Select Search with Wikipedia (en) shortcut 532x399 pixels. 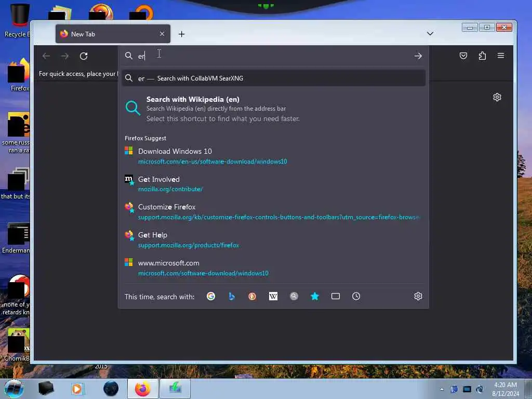coord(273,109)
